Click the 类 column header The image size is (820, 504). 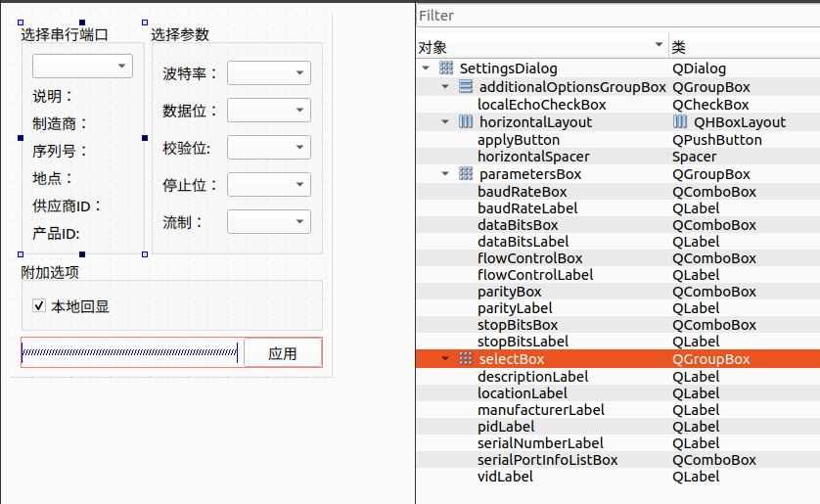coord(745,48)
